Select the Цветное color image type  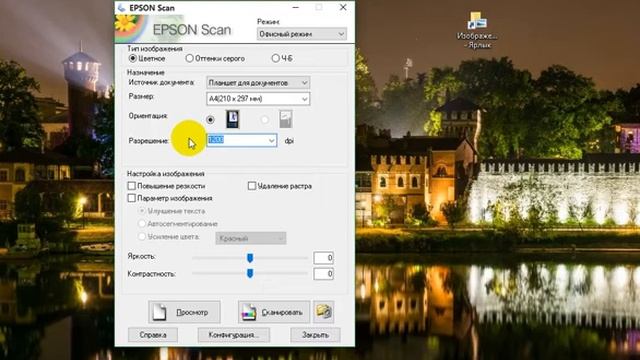click(133, 58)
